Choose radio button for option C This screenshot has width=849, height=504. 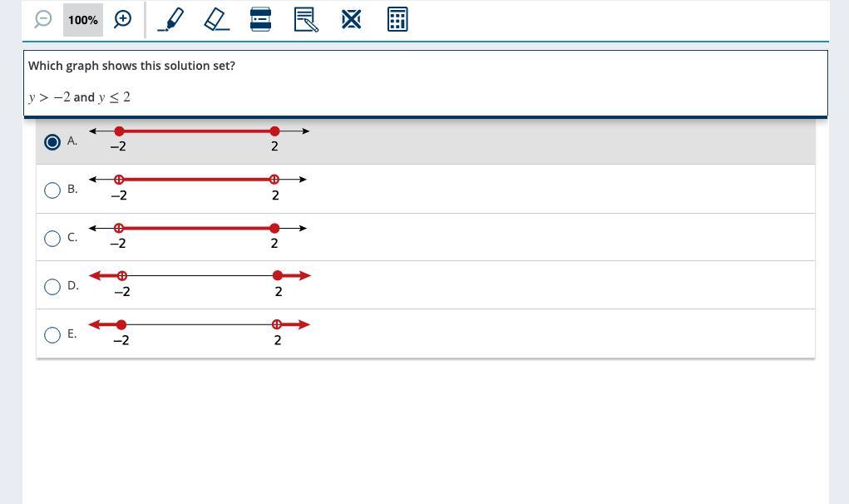pos(52,238)
